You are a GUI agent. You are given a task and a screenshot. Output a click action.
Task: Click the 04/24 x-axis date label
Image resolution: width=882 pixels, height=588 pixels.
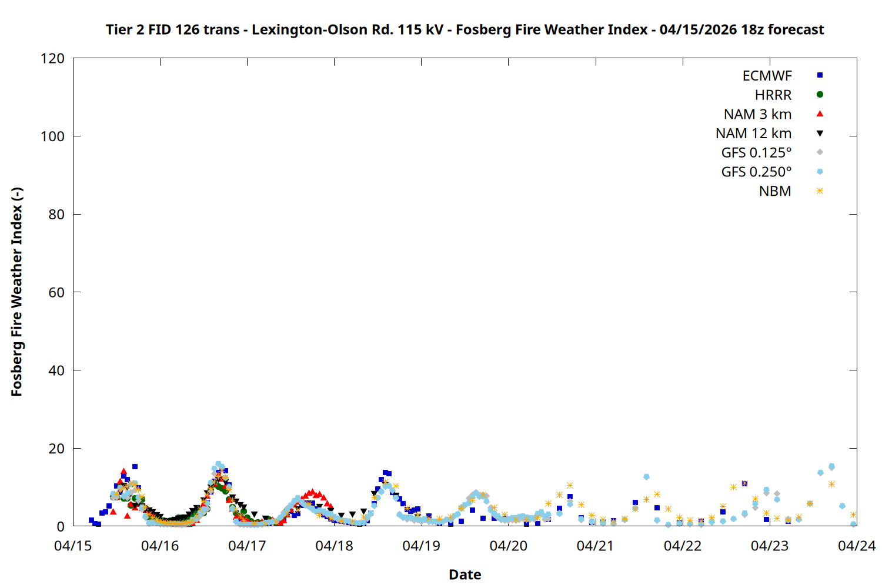tap(856, 546)
